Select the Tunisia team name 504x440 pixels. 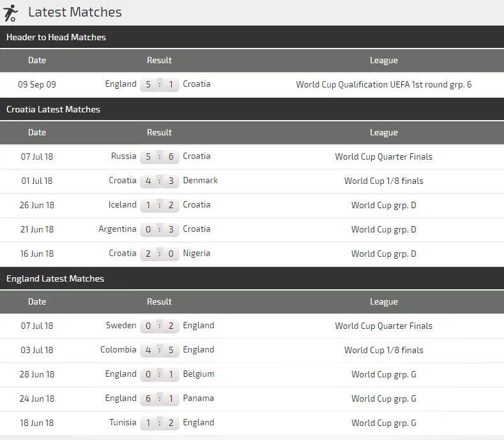(x=122, y=423)
